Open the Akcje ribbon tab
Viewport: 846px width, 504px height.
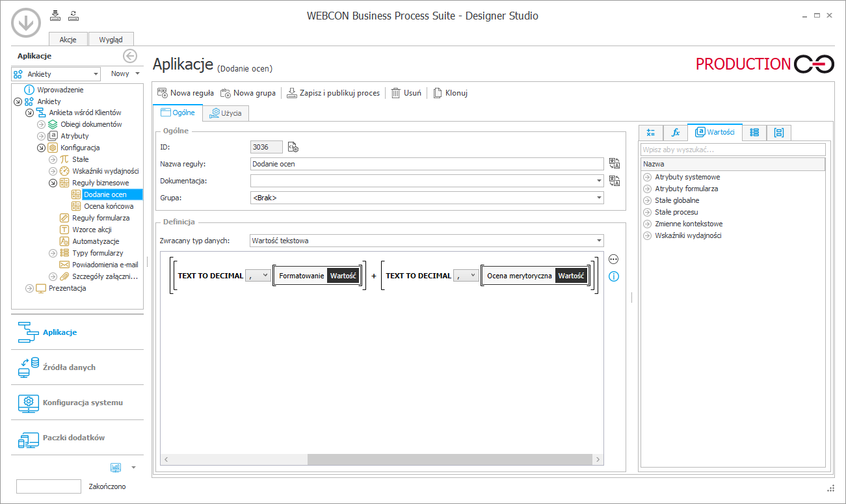tap(68, 39)
